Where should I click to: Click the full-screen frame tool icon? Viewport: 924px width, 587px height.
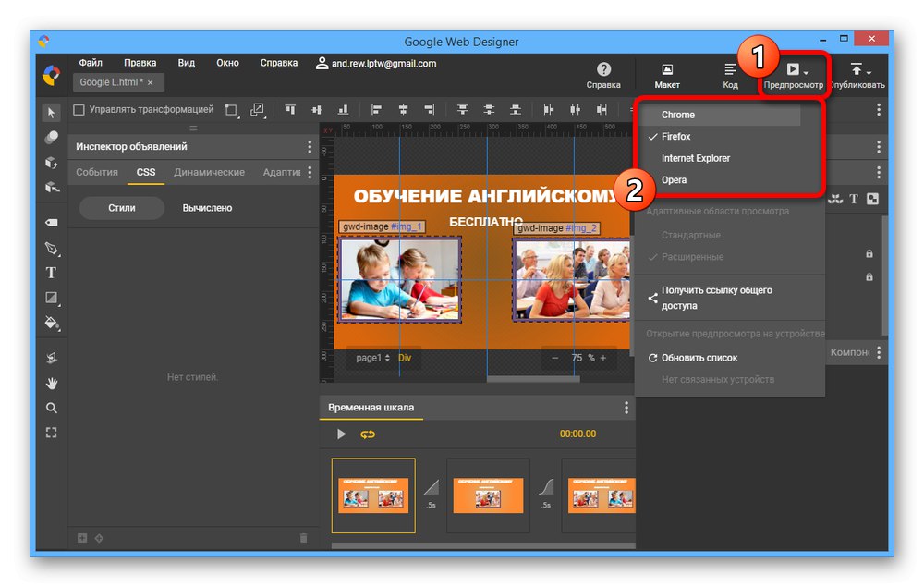tap(51, 433)
